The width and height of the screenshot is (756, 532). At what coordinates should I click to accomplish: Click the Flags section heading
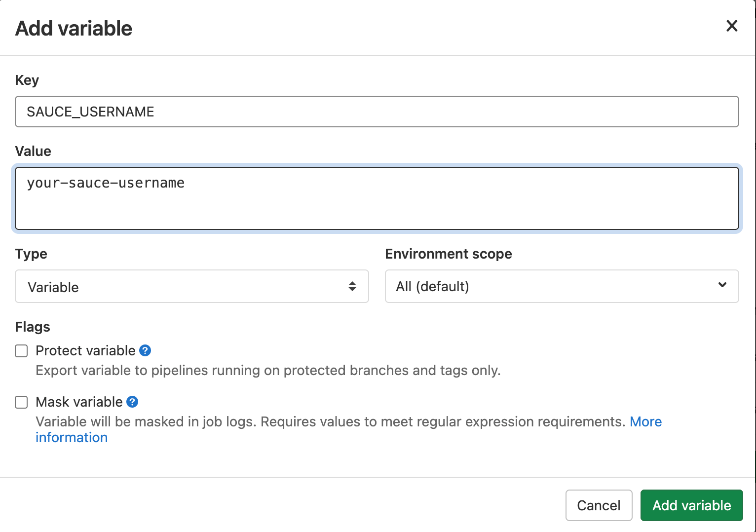(32, 327)
